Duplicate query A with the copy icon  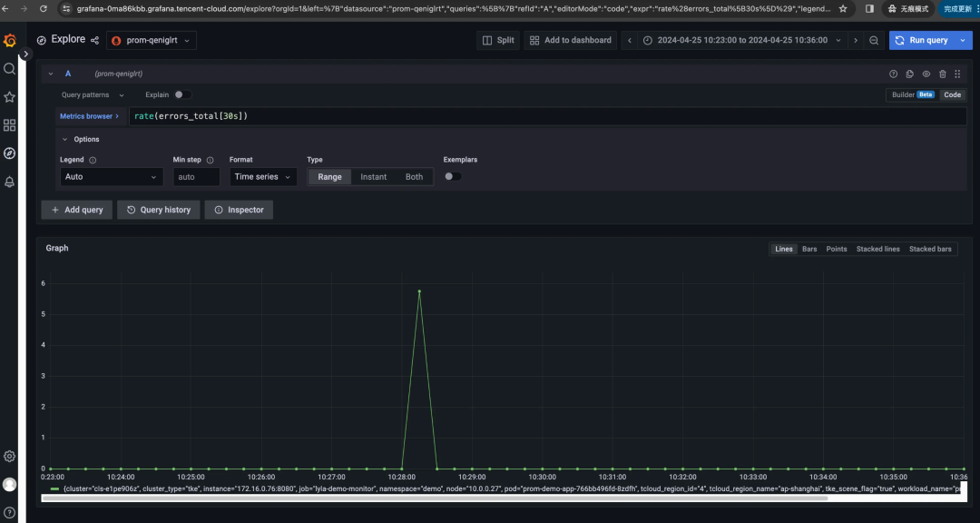[x=910, y=74]
